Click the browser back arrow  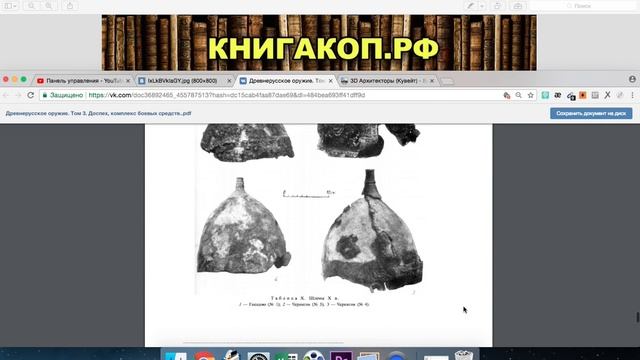coord(6,95)
